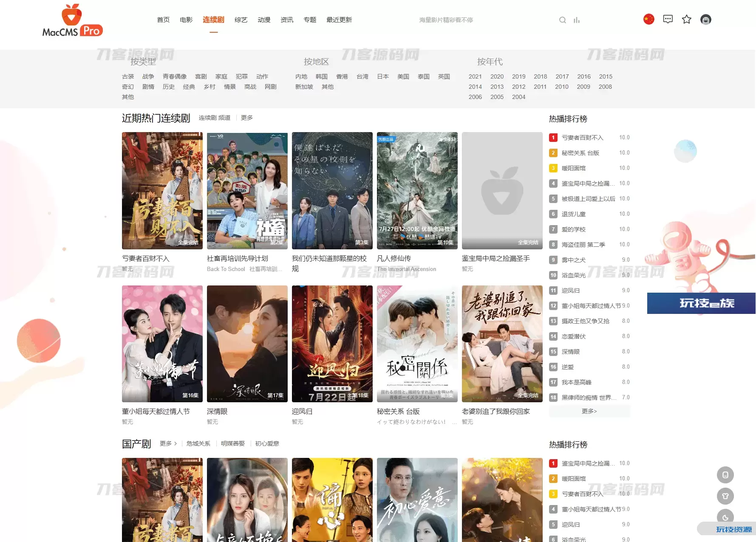This screenshot has height=542, width=756.
Task: Go to the 首页 nav tab
Action: 163,20
